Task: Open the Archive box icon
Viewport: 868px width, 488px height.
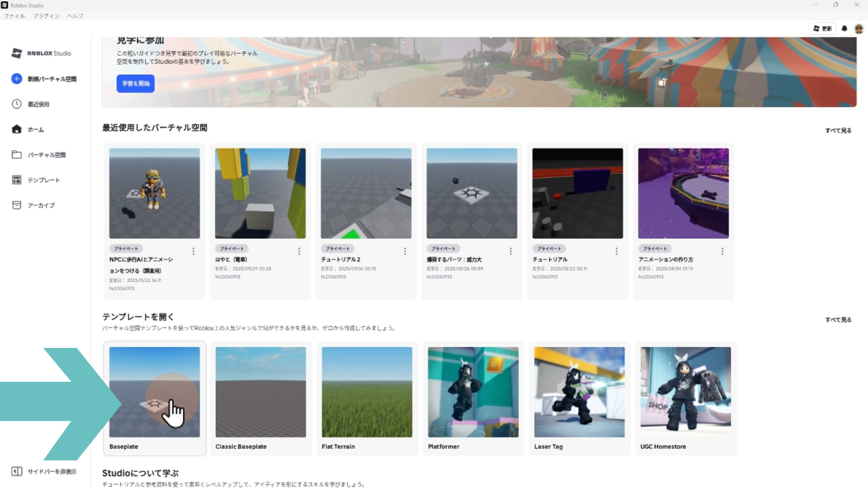Action: tap(17, 205)
